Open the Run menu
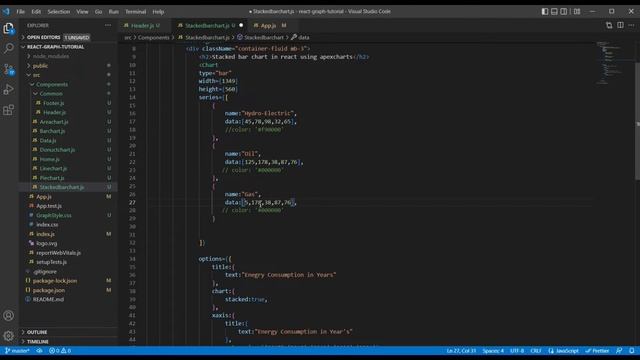 coord(114,11)
